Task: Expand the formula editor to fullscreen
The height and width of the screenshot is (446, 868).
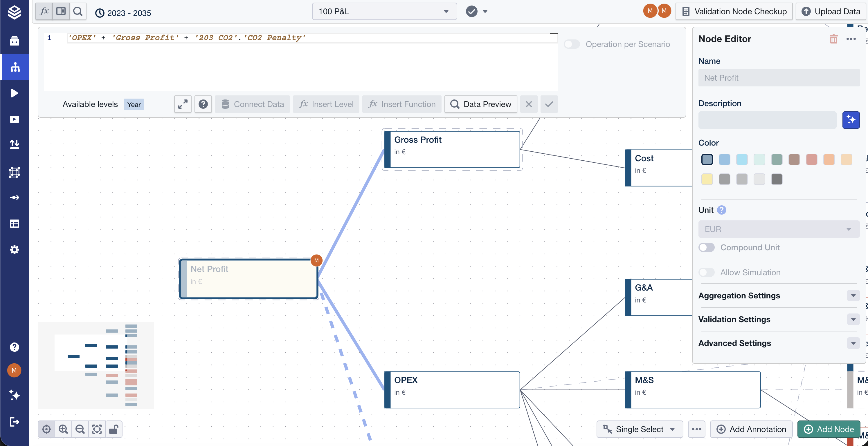Action: (x=183, y=104)
